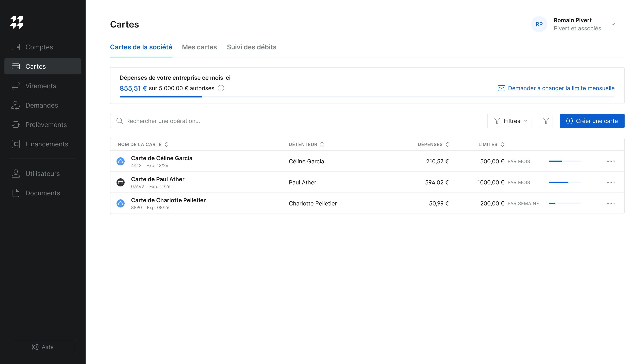The height and width of the screenshot is (364, 644).
Task: Click the lifebuoy icon beside Aide
Action: pos(35,347)
